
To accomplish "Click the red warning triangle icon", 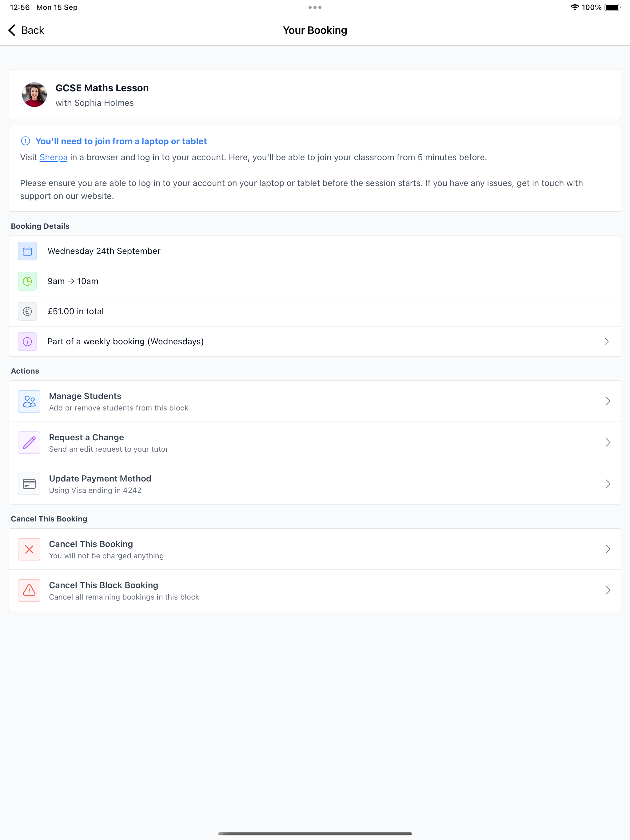I will [x=29, y=591].
